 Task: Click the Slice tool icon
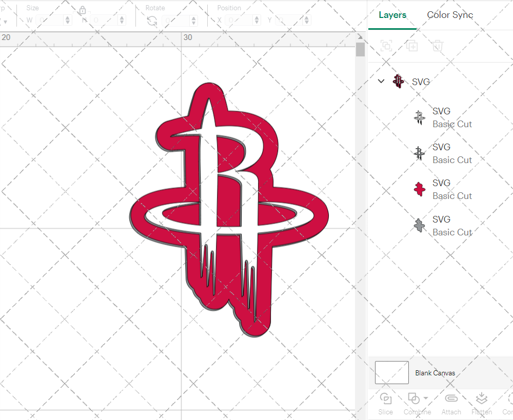tap(385, 399)
